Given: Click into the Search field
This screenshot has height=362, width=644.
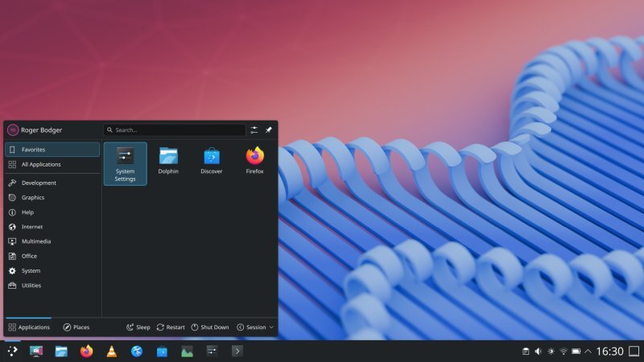Looking at the screenshot, I should pos(175,130).
